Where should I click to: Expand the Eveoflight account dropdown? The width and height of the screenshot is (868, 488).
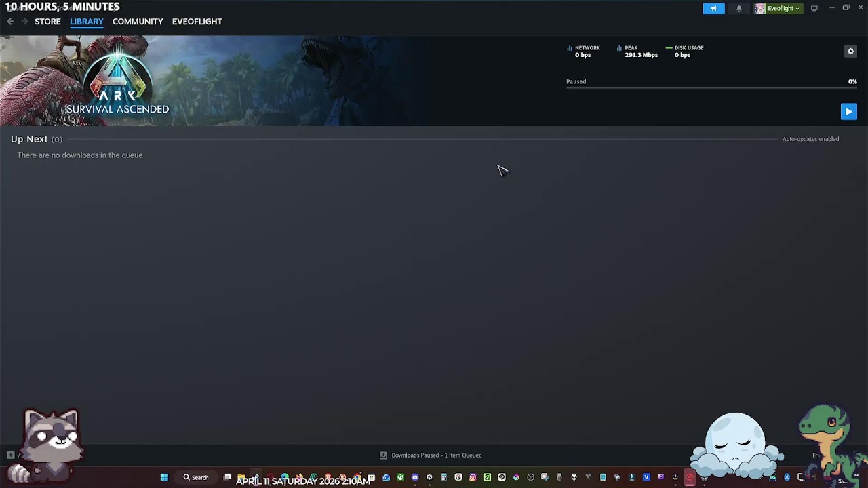pyautogui.click(x=778, y=8)
